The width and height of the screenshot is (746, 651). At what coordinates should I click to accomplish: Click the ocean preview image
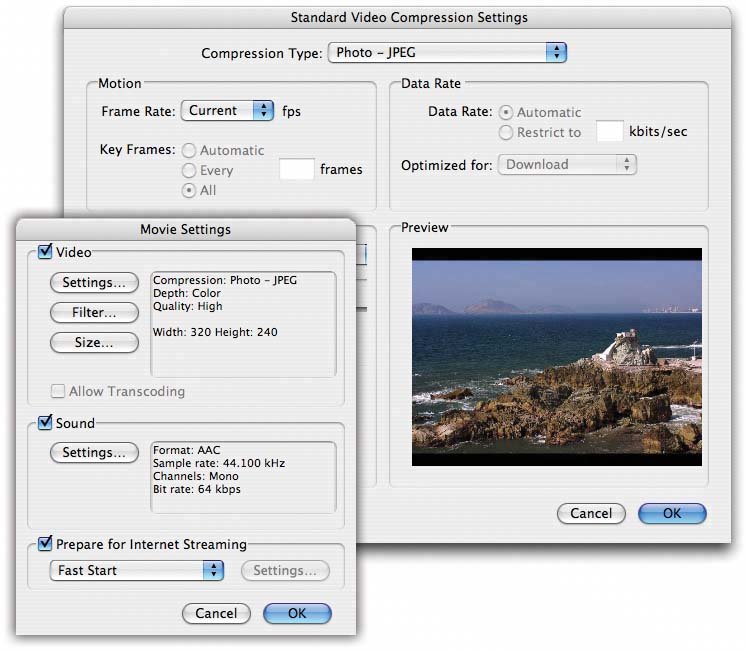[x=557, y=357]
